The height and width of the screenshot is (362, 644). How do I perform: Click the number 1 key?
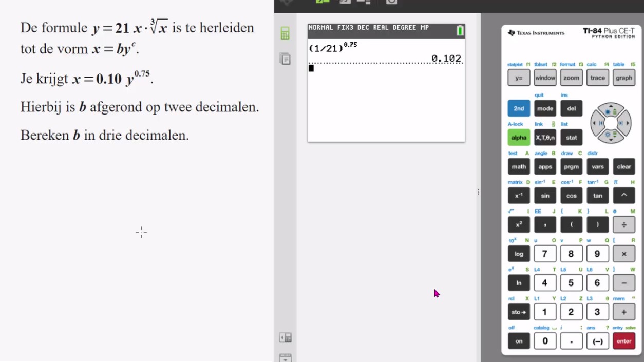point(545,312)
